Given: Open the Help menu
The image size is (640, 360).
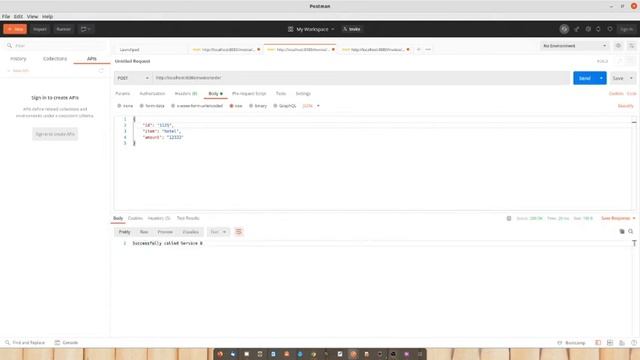Looking at the screenshot, I should 47,16.
